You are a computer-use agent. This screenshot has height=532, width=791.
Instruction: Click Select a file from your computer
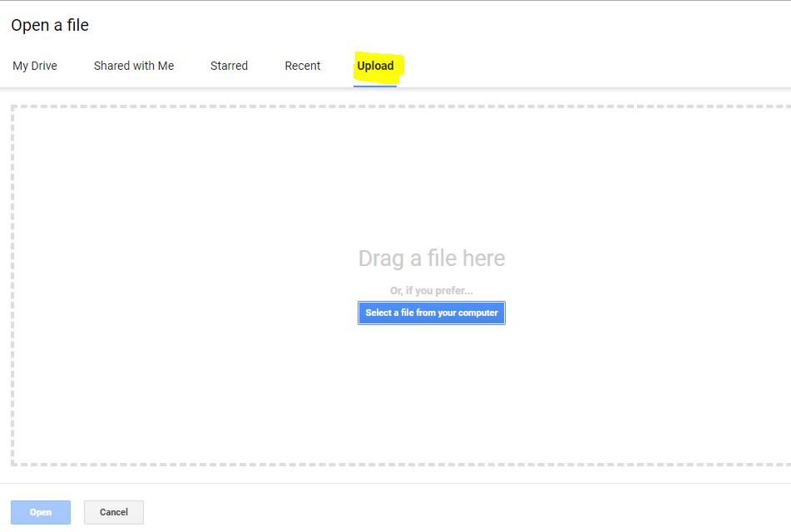(x=432, y=313)
